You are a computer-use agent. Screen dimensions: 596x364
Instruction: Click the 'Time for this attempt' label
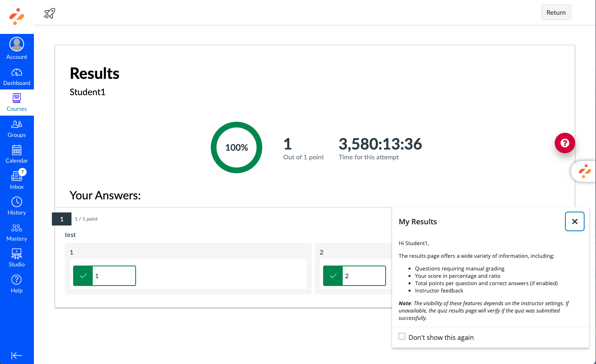[x=369, y=157]
